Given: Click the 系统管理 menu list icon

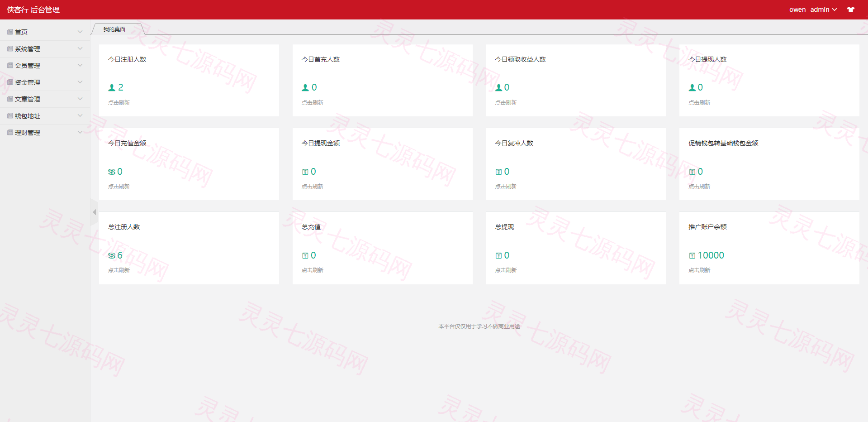Looking at the screenshot, I should tap(10, 48).
